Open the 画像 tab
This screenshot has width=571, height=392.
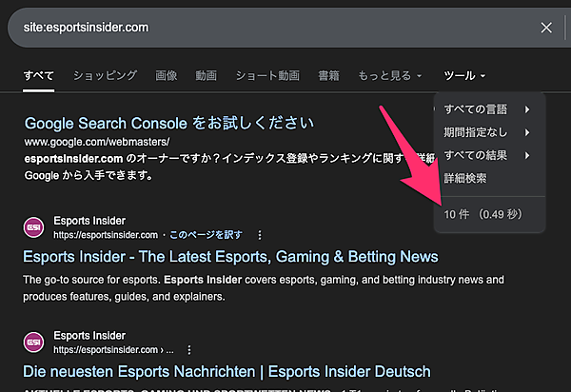(166, 76)
